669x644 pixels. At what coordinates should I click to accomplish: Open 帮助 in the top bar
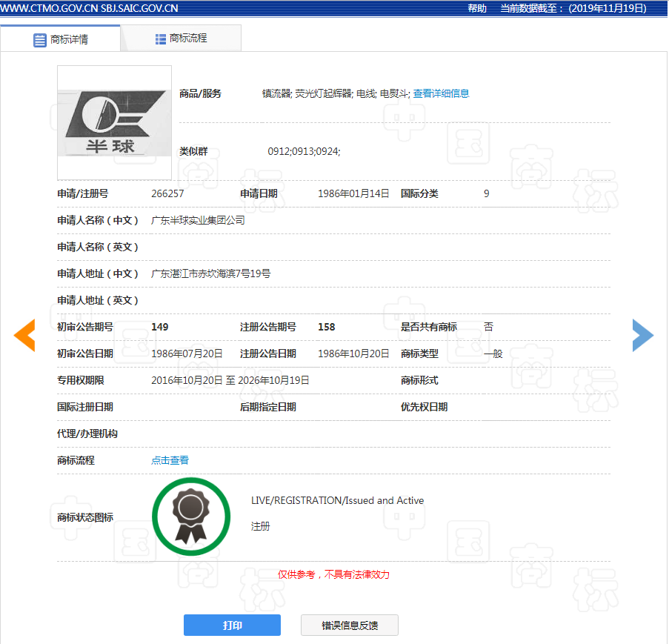476,9
